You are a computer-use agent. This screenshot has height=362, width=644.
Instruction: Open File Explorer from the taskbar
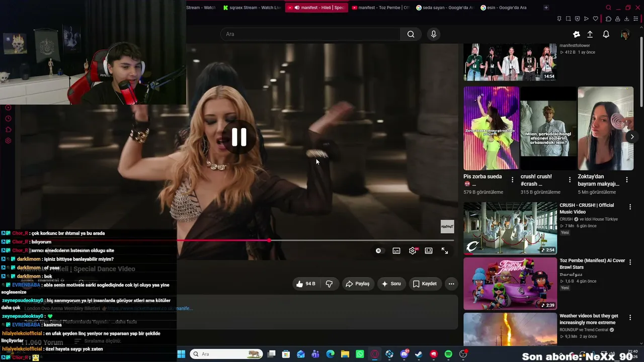[345, 354]
